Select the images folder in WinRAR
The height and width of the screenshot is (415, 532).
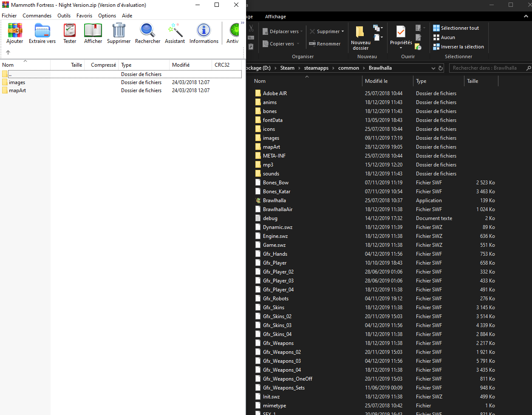17,82
